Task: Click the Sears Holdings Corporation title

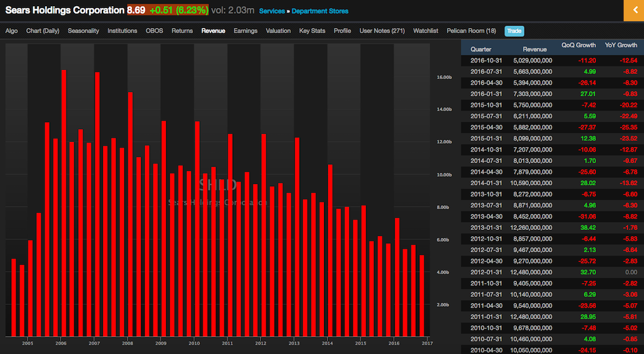Action: [65, 10]
